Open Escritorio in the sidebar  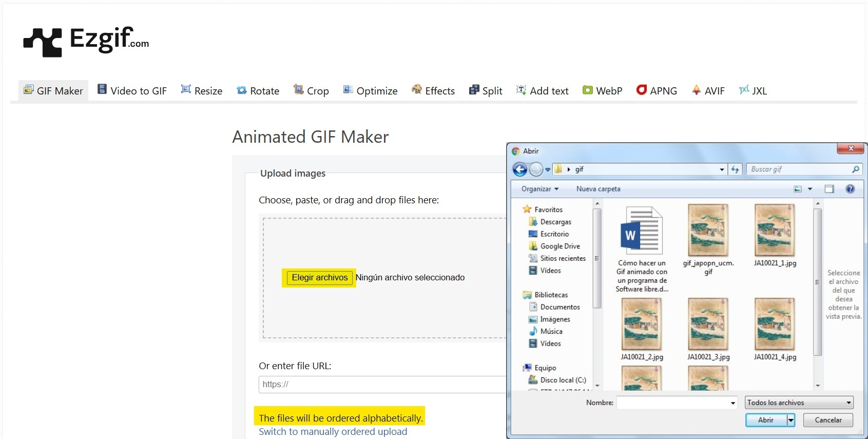[x=549, y=234]
